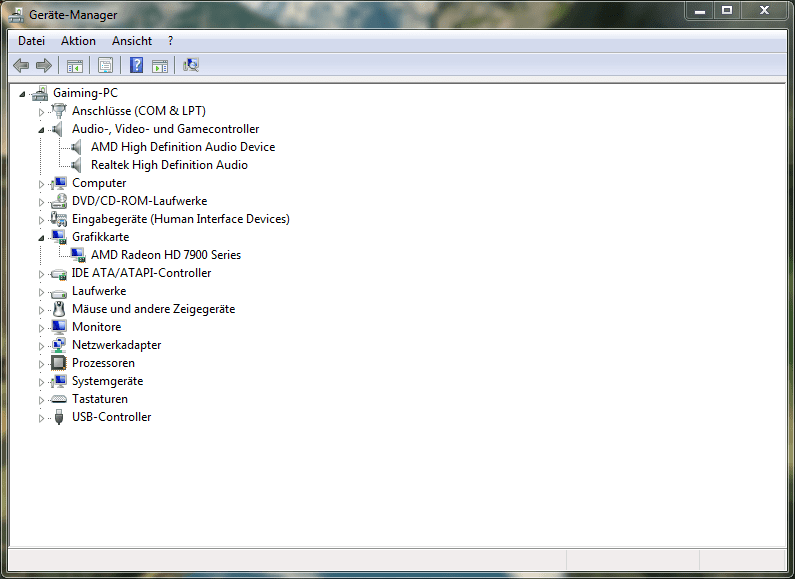This screenshot has width=795, height=579.
Task: Click the Monitore screen icon
Action: [59, 327]
